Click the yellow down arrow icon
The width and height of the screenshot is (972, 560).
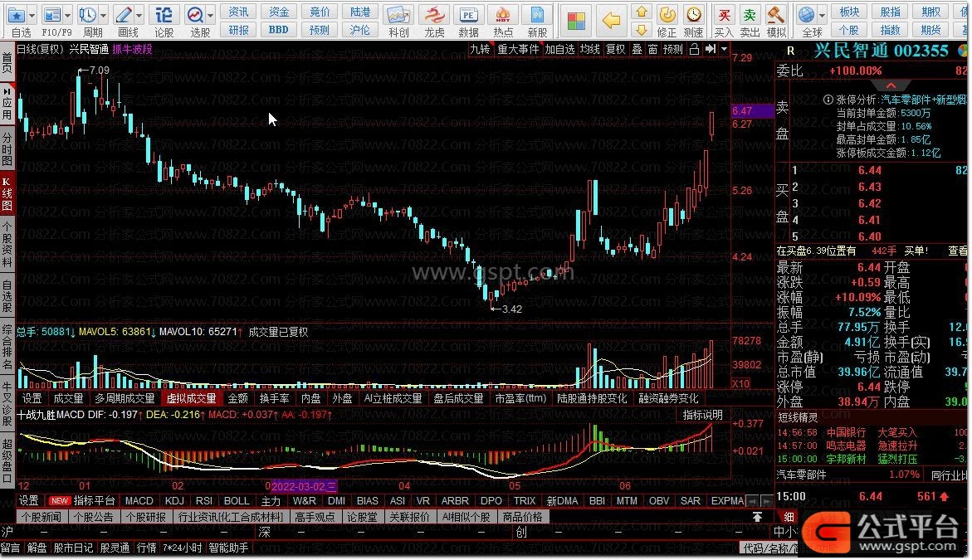(x=642, y=30)
